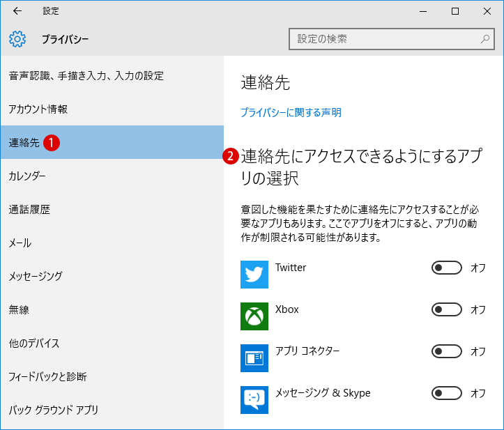Close the 設定 window
The height and width of the screenshot is (430, 504).
click(x=487, y=11)
